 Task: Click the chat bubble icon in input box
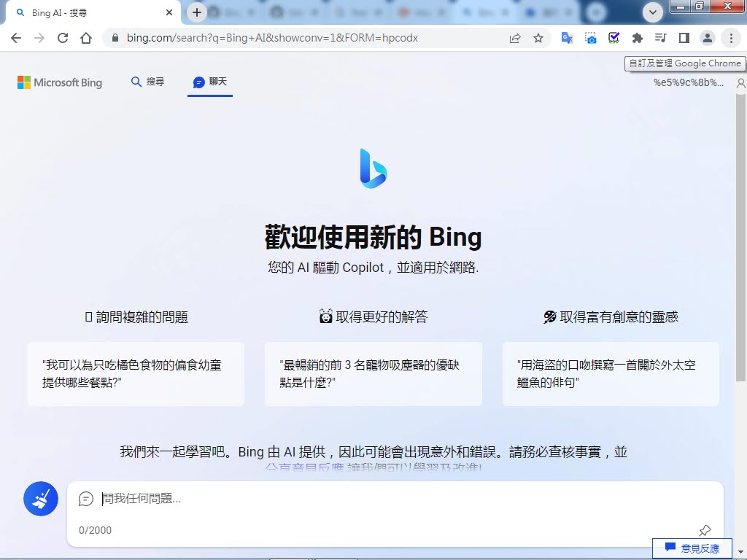[86, 499]
